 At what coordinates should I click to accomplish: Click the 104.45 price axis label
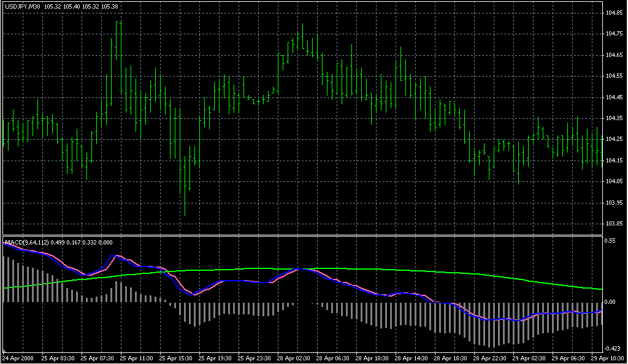click(615, 97)
